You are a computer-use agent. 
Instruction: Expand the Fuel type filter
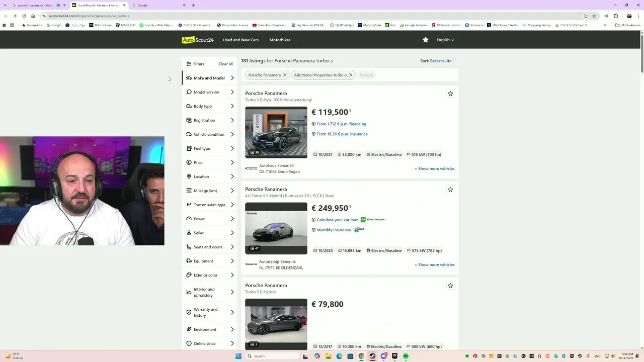point(210,148)
